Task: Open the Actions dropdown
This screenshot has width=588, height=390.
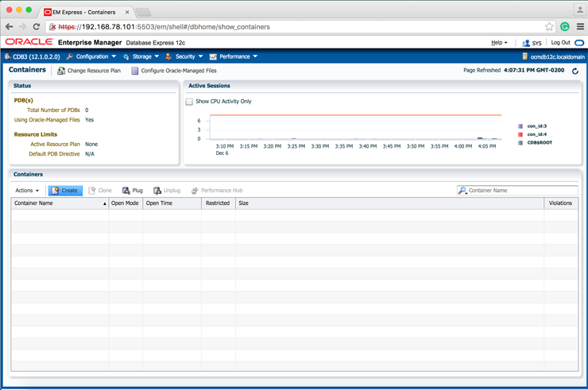Action: (27, 191)
